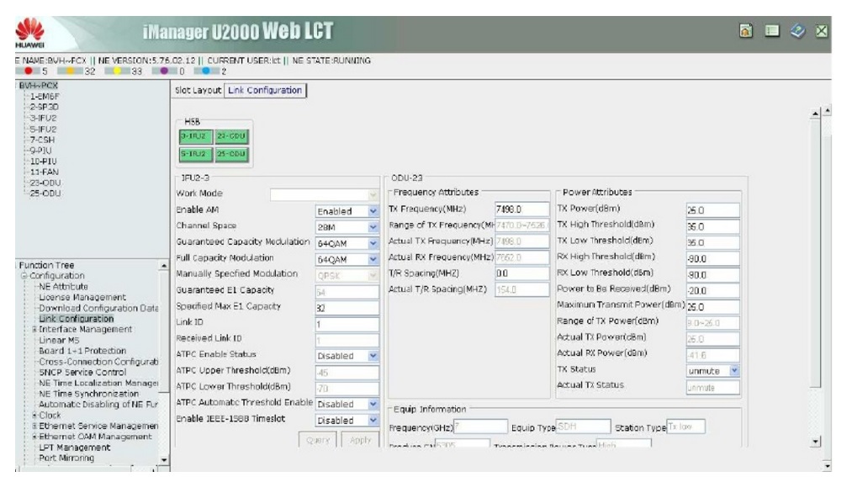Click the TX Frequency(MHz) input field

pyautogui.click(x=521, y=209)
